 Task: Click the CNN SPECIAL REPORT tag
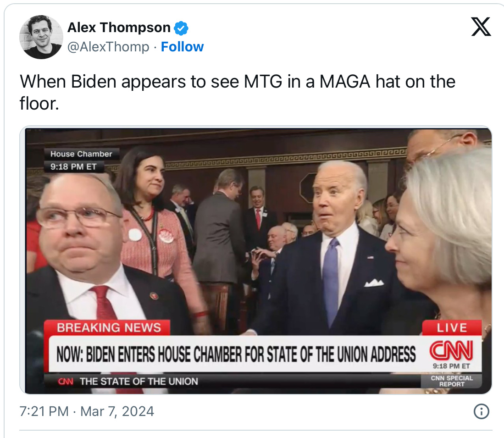click(452, 381)
